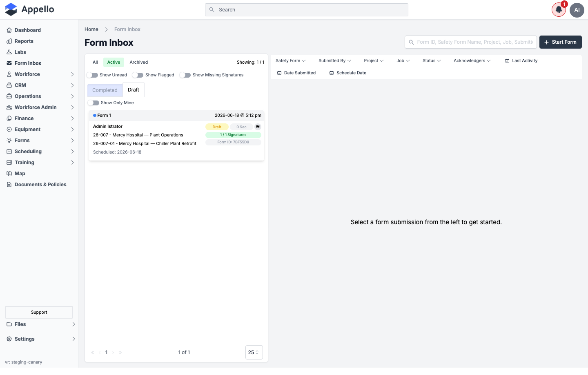This screenshot has height=375, width=588.
Task: Select the Draft tab
Action: pos(134,90)
